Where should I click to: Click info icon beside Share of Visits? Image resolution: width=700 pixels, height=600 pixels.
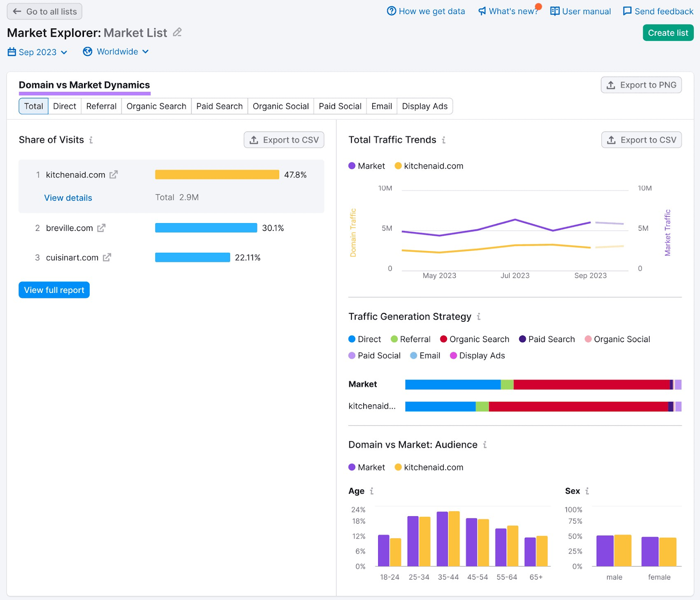(x=91, y=140)
